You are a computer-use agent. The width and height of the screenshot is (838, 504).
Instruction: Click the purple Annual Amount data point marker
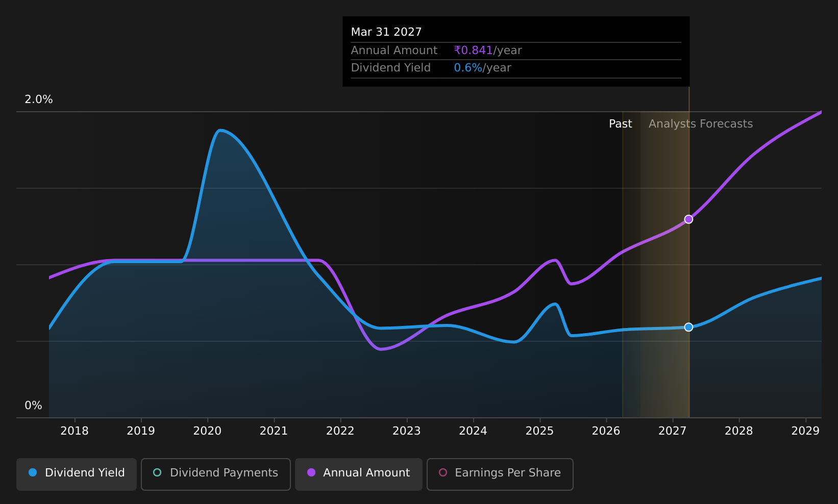click(688, 219)
